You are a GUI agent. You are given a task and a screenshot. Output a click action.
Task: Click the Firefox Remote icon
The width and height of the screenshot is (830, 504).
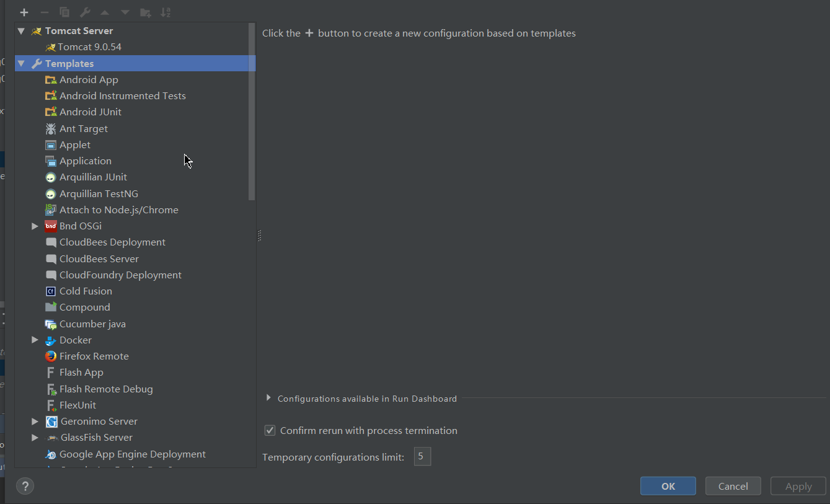pos(51,356)
